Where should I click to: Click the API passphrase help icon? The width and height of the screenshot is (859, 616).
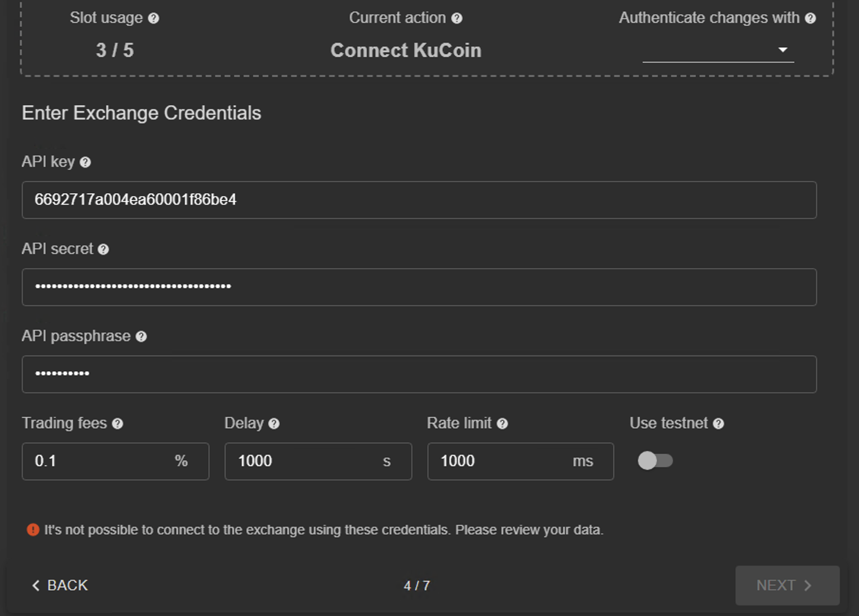click(x=141, y=336)
